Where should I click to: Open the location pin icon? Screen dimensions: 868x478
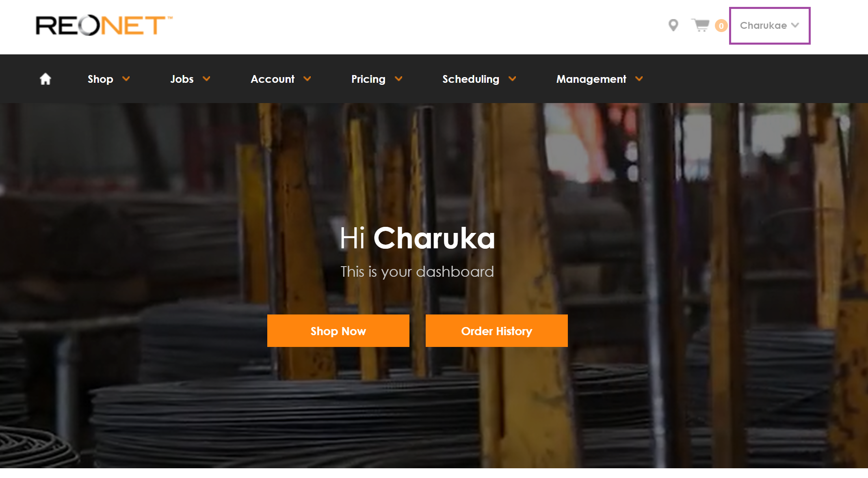point(673,26)
